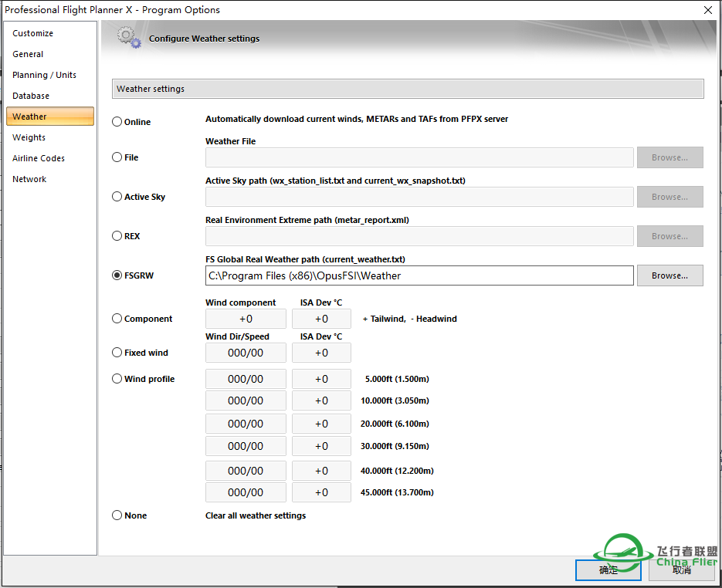This screenshot has height=588, width=722.
Task: Go to the Database section
Action: pos(31,96)
